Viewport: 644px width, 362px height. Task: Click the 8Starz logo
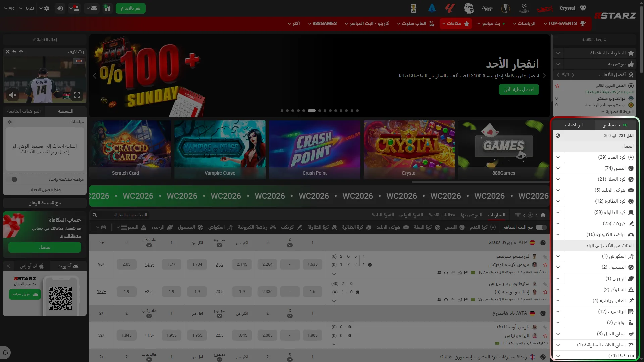coord(615,16)
